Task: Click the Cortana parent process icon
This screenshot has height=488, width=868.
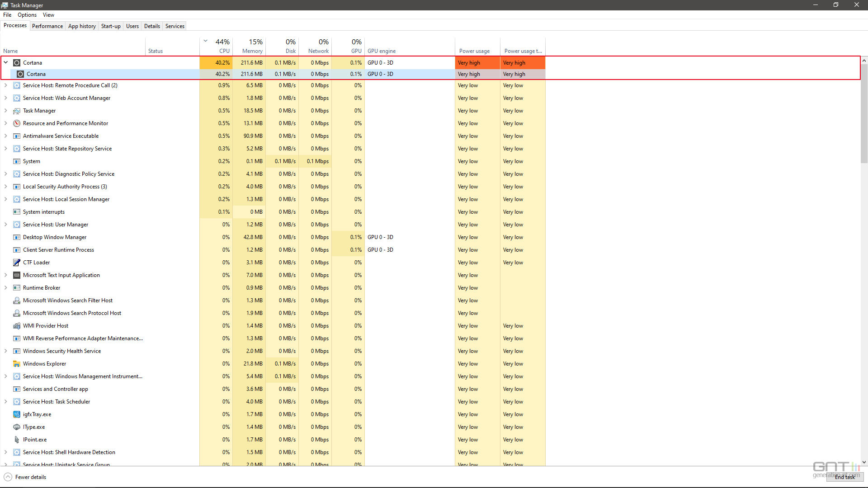Action: coord(17,63)
